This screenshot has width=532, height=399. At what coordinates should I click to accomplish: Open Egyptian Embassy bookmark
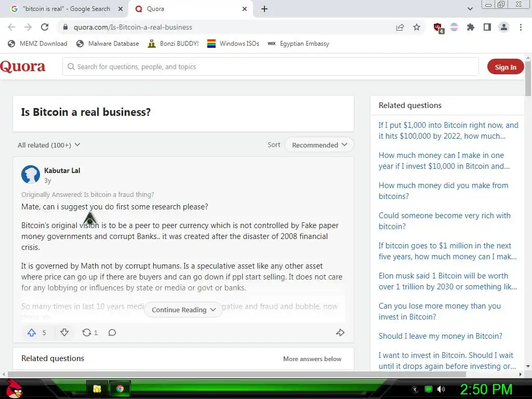tap(298, 44)
